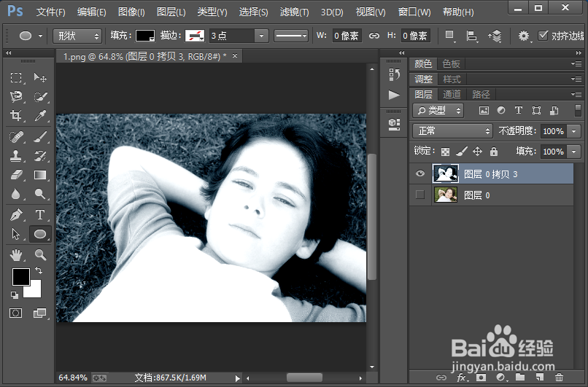588x387 pixels.
Task: Open the Ellipse tool preset picker arrow
Action: [x=40, y=36]
